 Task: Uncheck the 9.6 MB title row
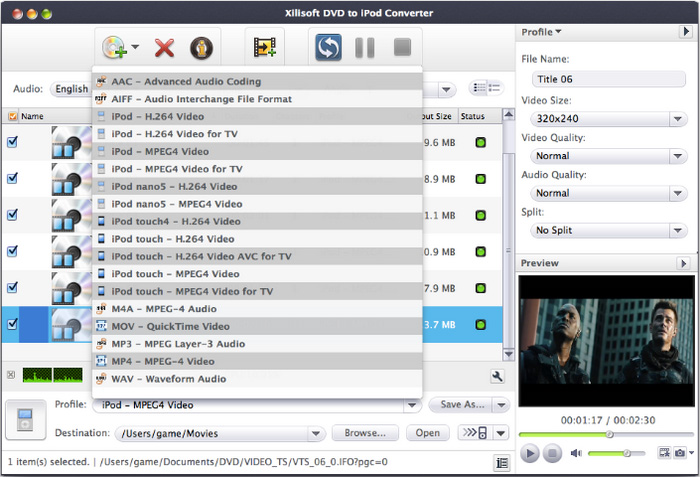12,142
